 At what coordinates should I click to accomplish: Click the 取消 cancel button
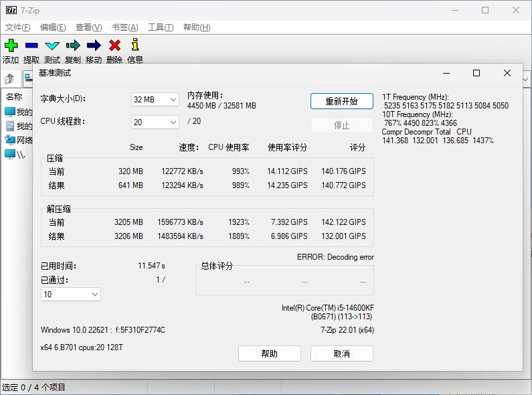point(342,353)
